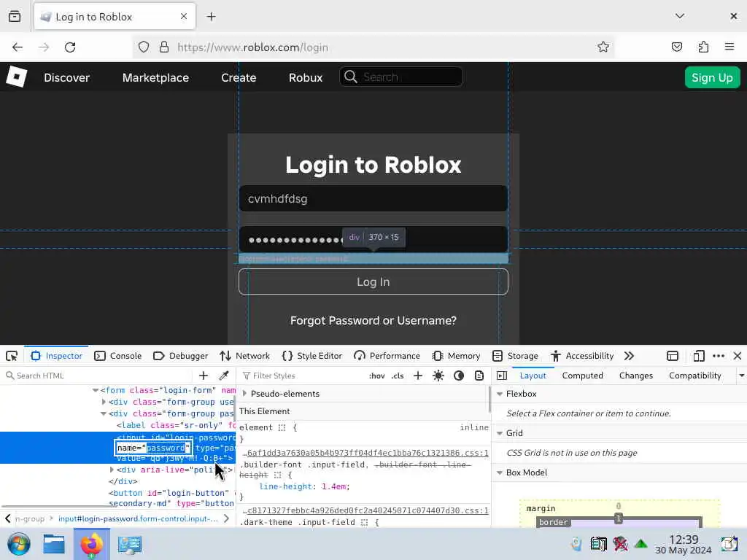Collapse the form login-form node

tap(96, 390)
